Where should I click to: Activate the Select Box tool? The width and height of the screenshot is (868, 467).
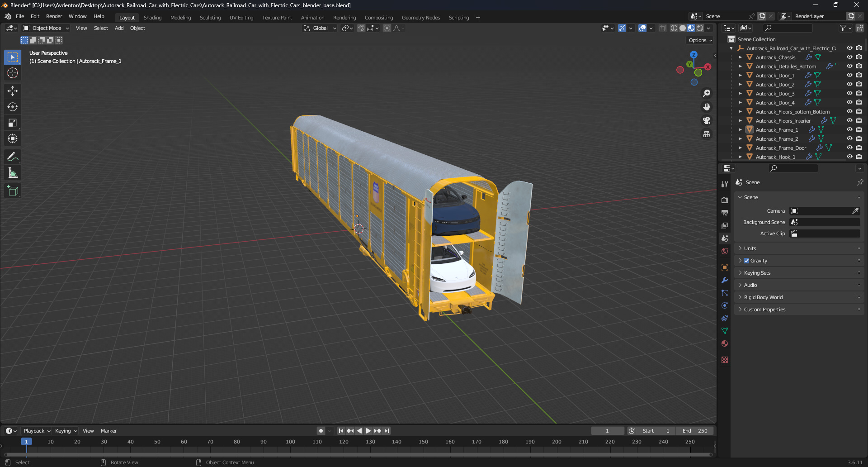click(x=13, y=57)
